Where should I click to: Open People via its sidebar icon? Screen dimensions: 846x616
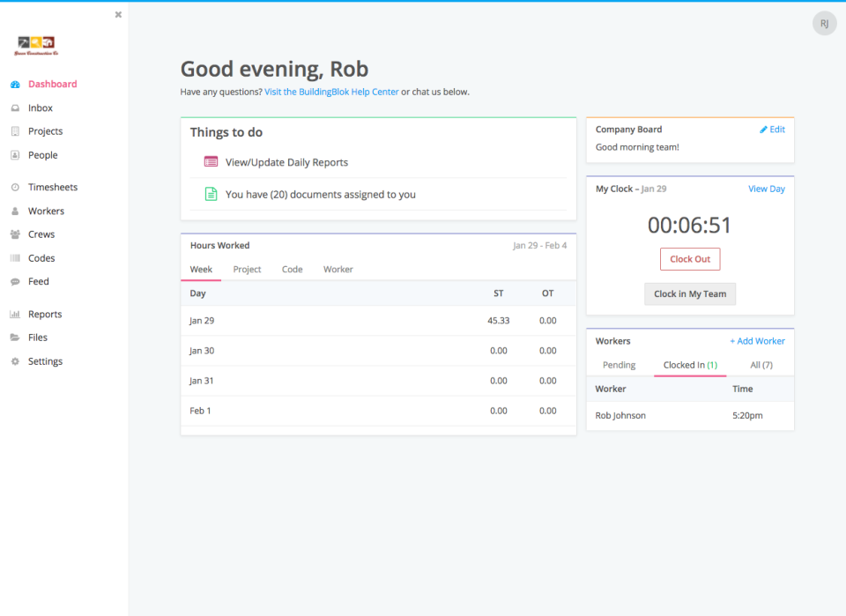(x=15, y=154)
